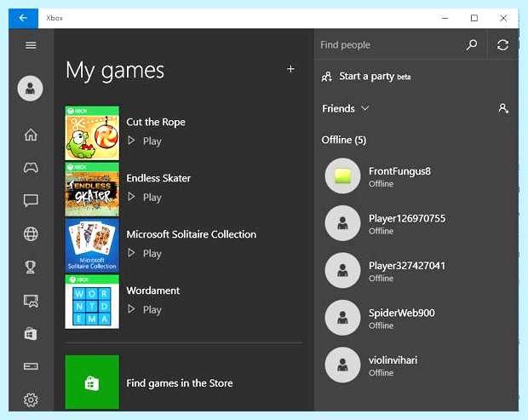Click the search magnifier icon
This screenshot has height=420, width=528.
point(472,45)
